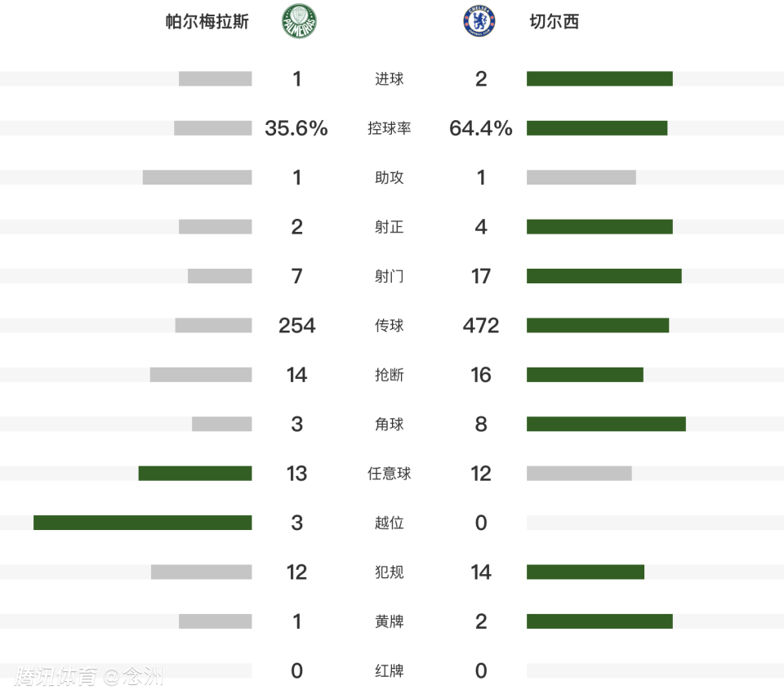Image resolution: width=784 pixels, height=699 pixels.
Task: Click Chelsea's gray 助攻 bar
Action: pos(581,177)
